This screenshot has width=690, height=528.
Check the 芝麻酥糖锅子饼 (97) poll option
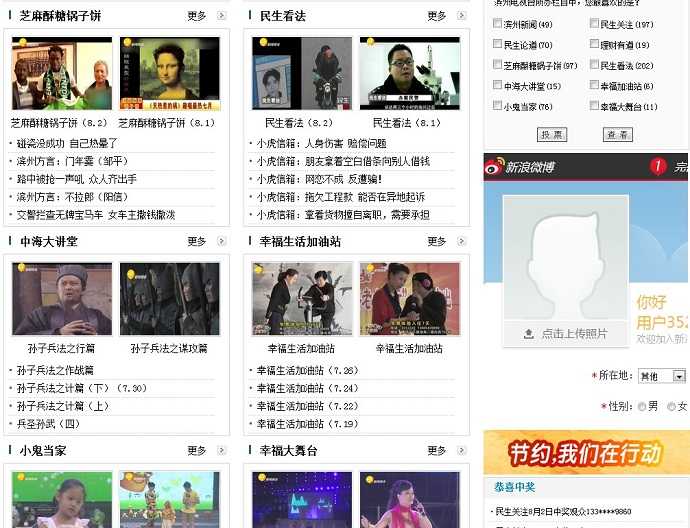(x=497, y=64)
